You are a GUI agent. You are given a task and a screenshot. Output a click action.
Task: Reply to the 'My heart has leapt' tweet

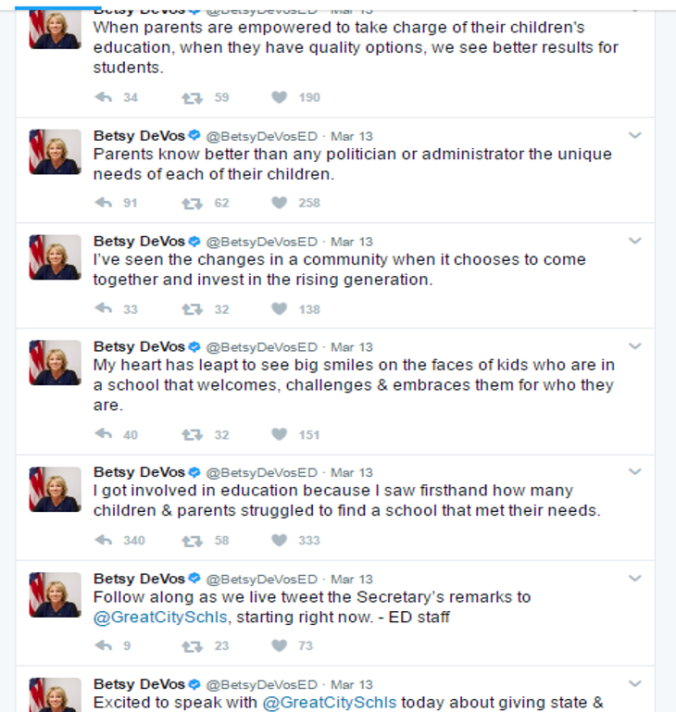point(102,434)
